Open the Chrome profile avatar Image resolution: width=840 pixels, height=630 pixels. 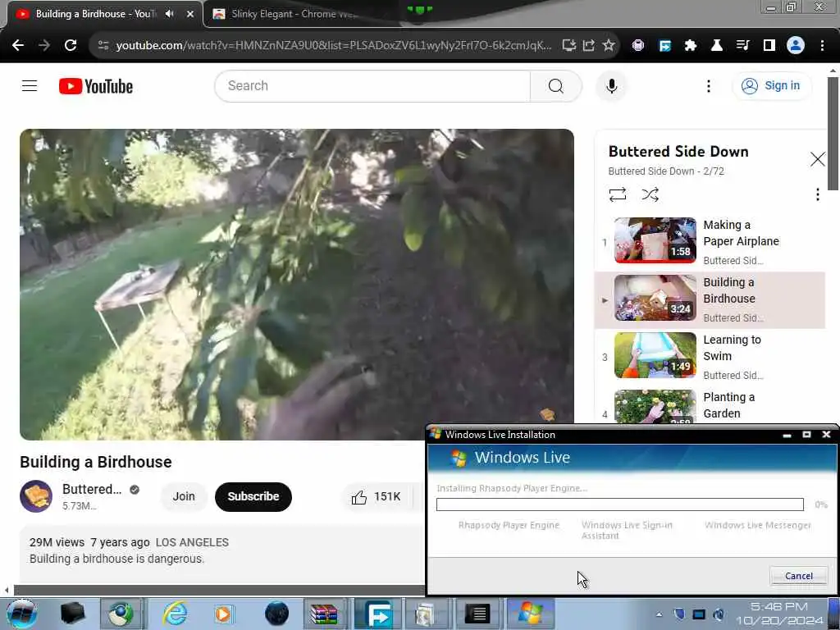(796, 46)
